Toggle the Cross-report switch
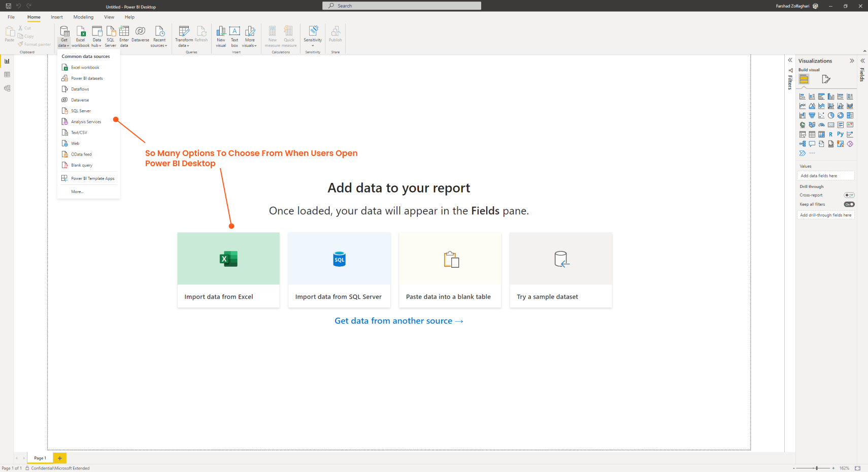 pos(849,195)
